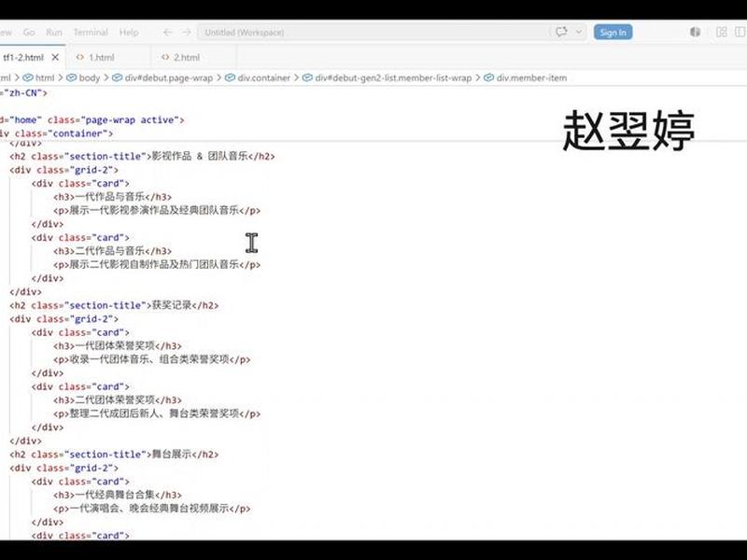
Task: Click the h3 line 二代团体荣誉奖项
Action: tap(118, 400)
